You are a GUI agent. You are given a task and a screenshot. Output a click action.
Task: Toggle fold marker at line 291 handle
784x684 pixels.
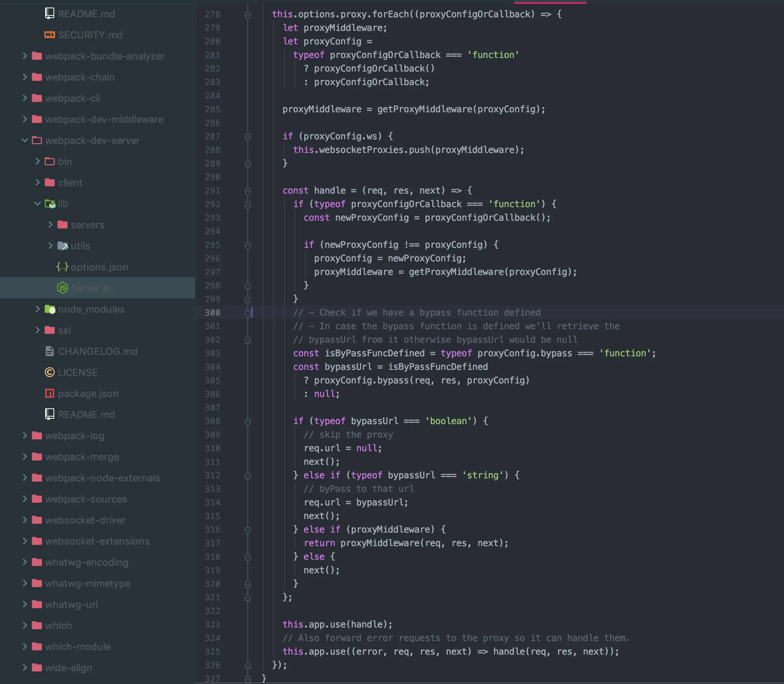pos(248,191)
